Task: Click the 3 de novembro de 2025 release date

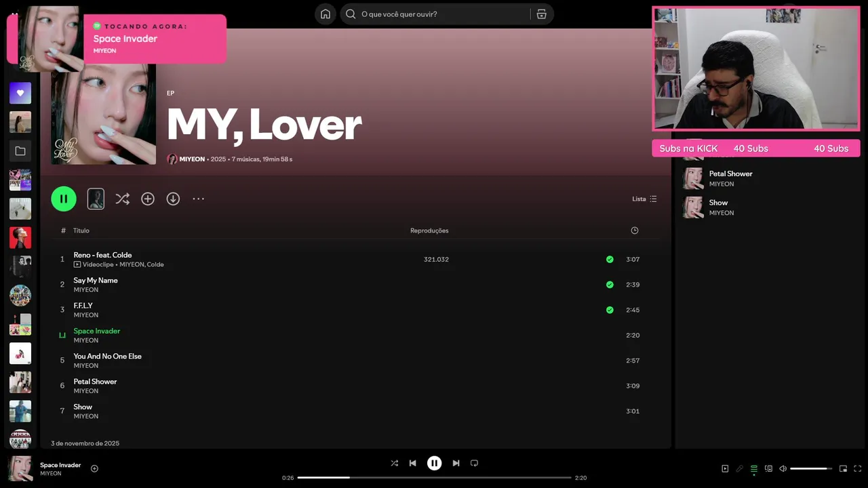Action: tap(85, 443)
